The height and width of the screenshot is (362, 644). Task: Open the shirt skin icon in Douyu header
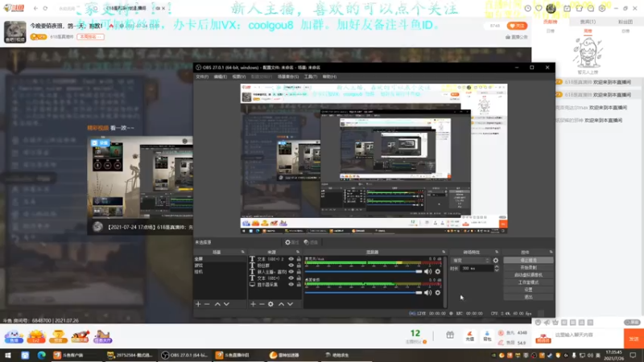pos(579,8)
